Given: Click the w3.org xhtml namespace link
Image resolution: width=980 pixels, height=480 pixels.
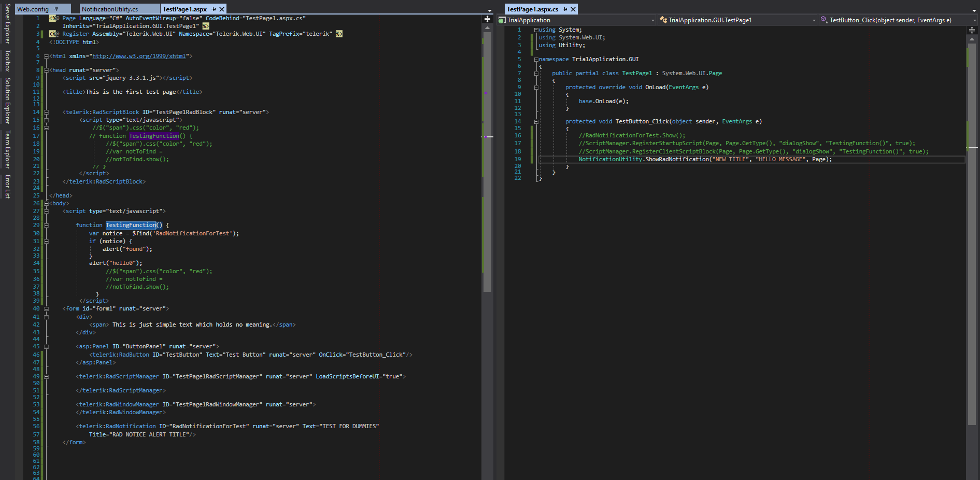Looking at the screenshot, I should click(139, 56).
